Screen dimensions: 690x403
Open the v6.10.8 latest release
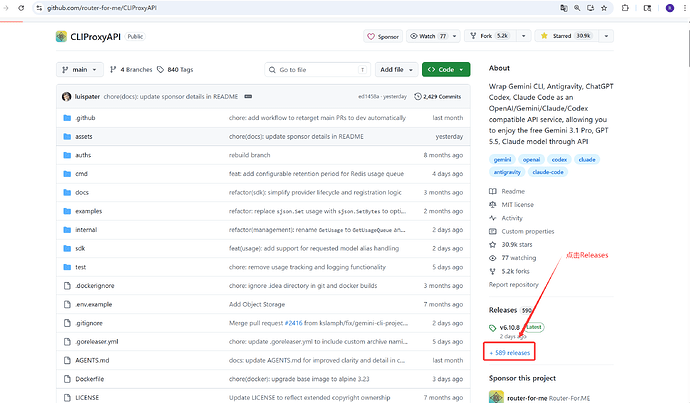tap(510, 327)
